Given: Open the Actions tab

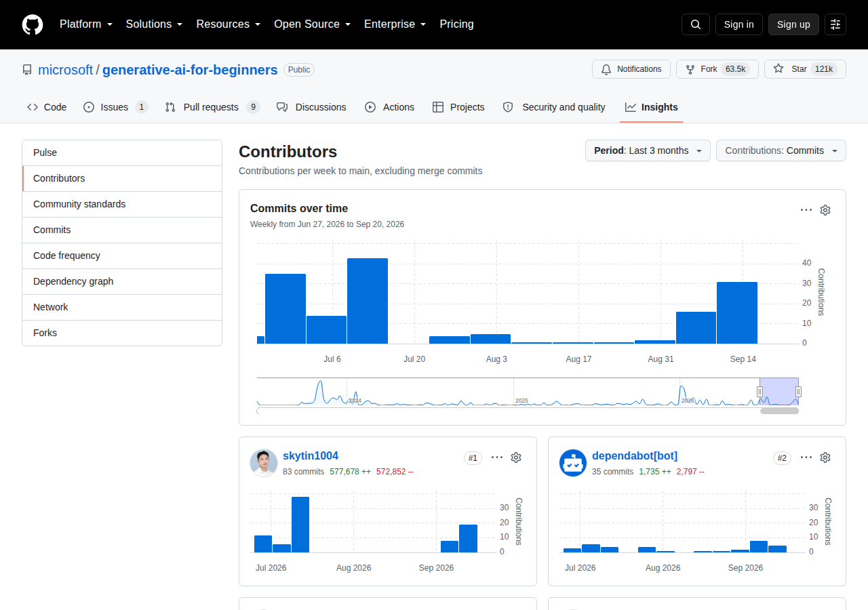Looking at the screenshot, I should (x=389, y=107).
